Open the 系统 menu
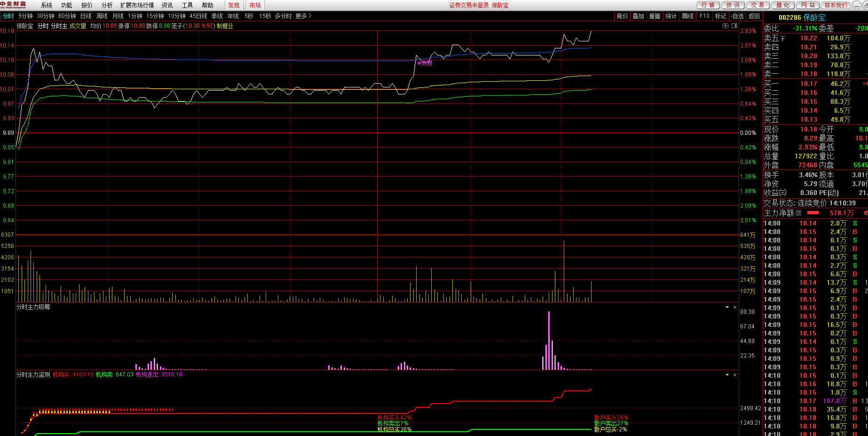 [47, 5]
